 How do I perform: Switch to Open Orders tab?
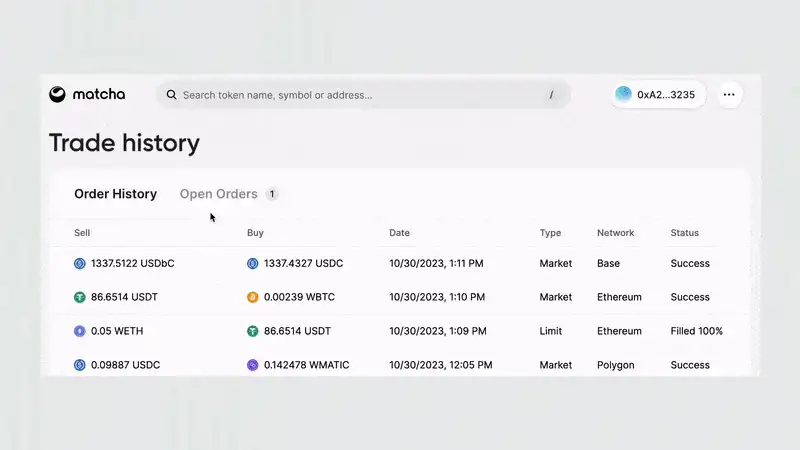coord(218,194)
